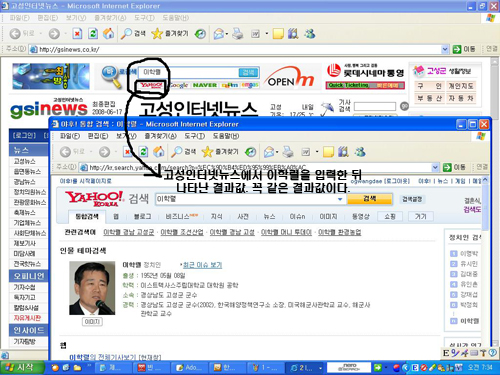Screen dimensions: 500x375
Task: Expand the background browser address bar dropdown
Action: click(445, 49)
